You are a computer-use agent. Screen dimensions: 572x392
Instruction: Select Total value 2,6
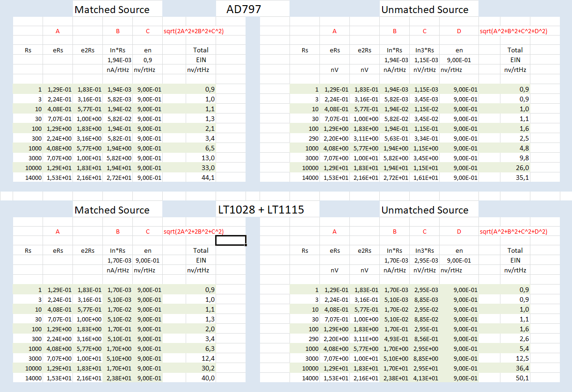pos(524,339)
